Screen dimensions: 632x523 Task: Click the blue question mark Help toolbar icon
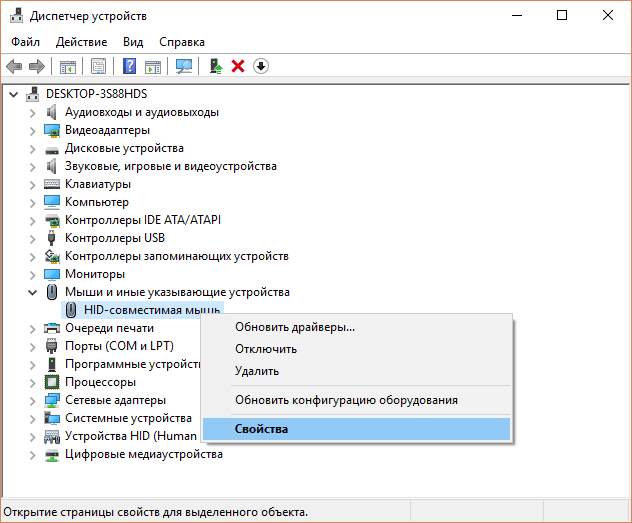click(x=130, y=66)
